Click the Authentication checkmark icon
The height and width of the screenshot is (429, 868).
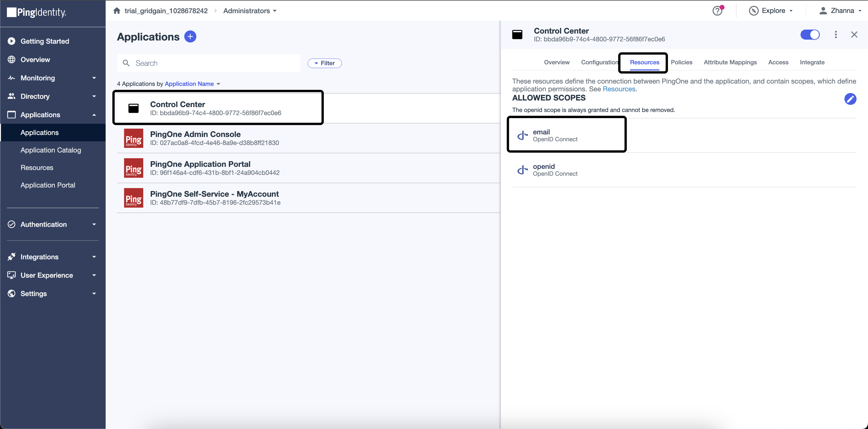tap(11, 225)
